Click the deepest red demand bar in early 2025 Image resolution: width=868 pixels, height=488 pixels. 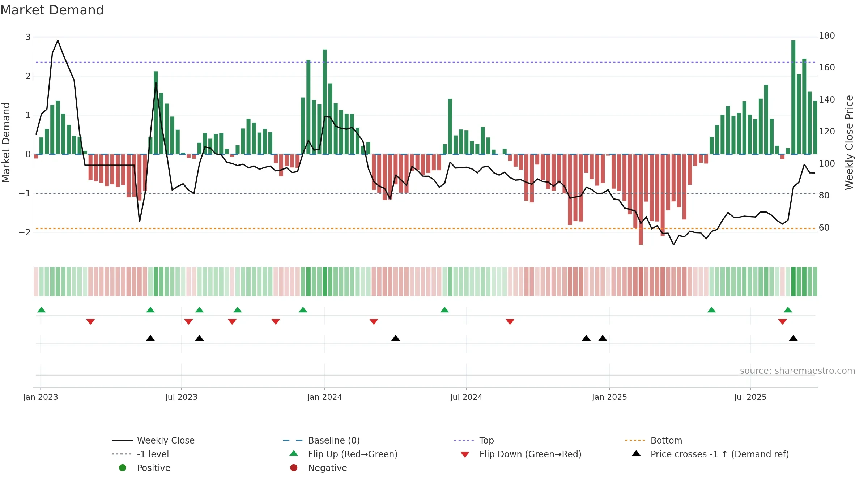[641, 200]
